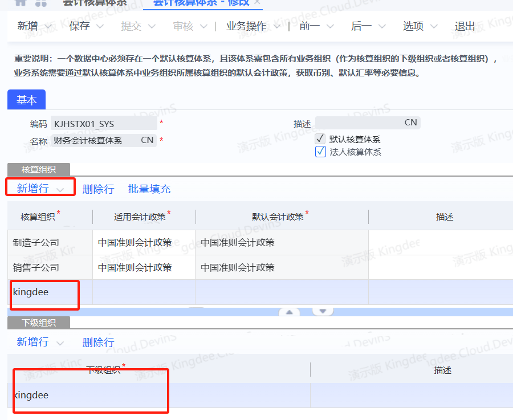Click the empty 适用会计政策 cell of kingdee row
513x420 pixels.
[x=144, y=292]
